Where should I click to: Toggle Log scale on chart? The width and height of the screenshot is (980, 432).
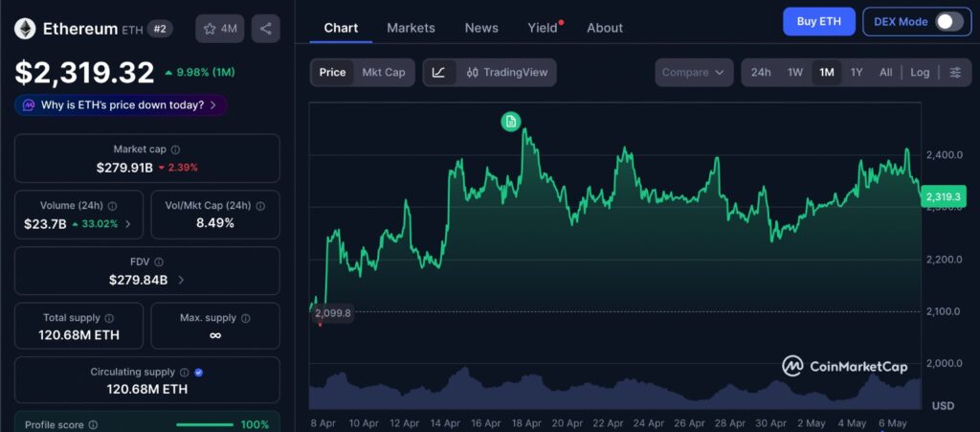[x=920, y=73]
